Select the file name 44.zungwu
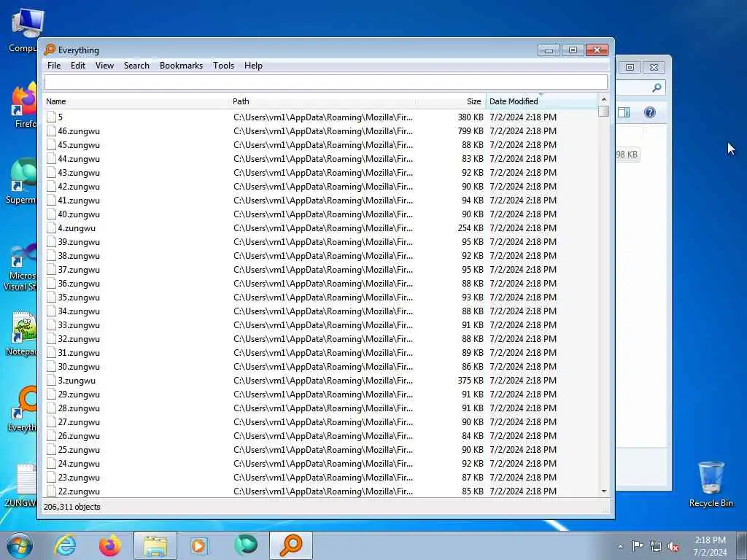The height and width of the screenshot is (560, 747). point(79,158)
